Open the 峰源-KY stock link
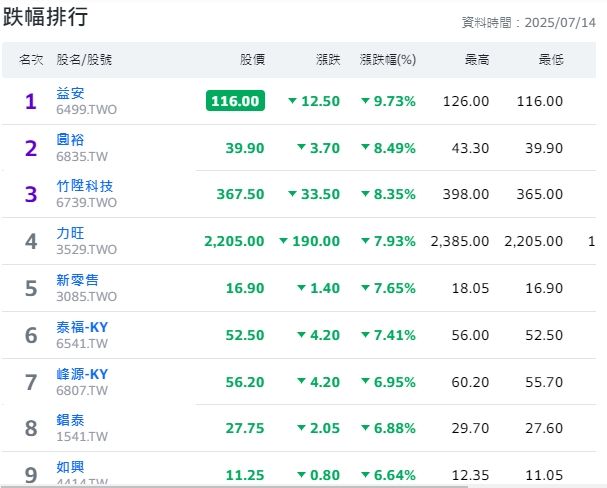 (82, 374)
